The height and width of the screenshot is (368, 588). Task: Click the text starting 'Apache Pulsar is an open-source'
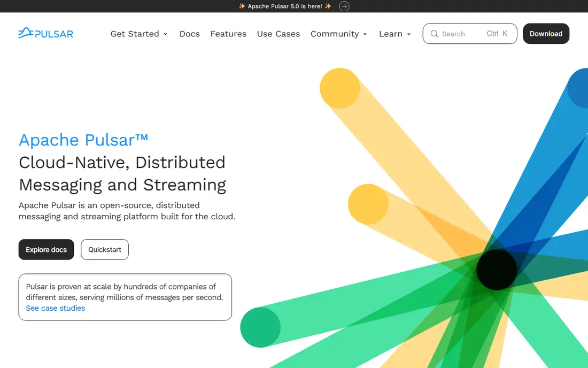127,211
